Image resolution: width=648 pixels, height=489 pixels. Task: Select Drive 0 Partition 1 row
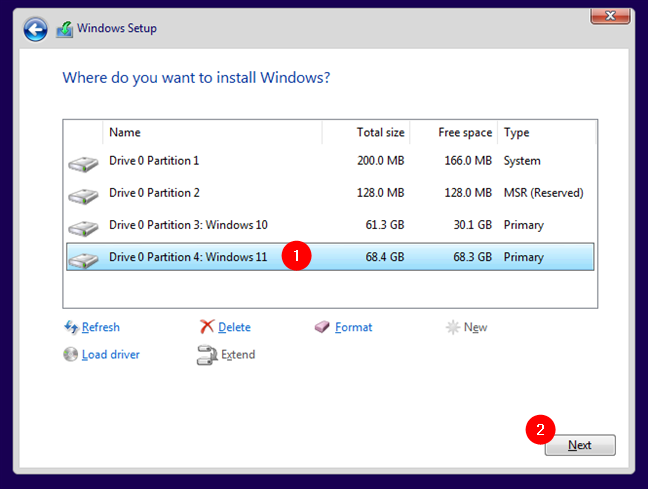click(x=330, y=160)
